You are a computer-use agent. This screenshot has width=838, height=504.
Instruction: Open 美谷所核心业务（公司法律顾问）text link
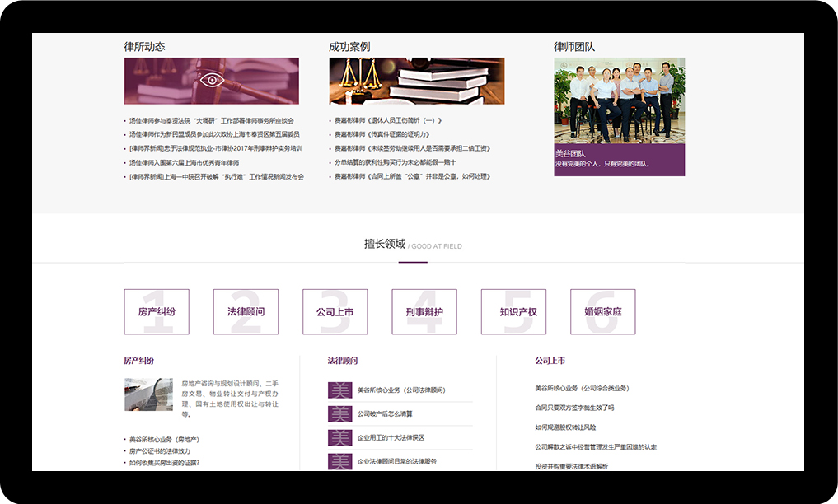pyautogui.click(x=401, y=390)
